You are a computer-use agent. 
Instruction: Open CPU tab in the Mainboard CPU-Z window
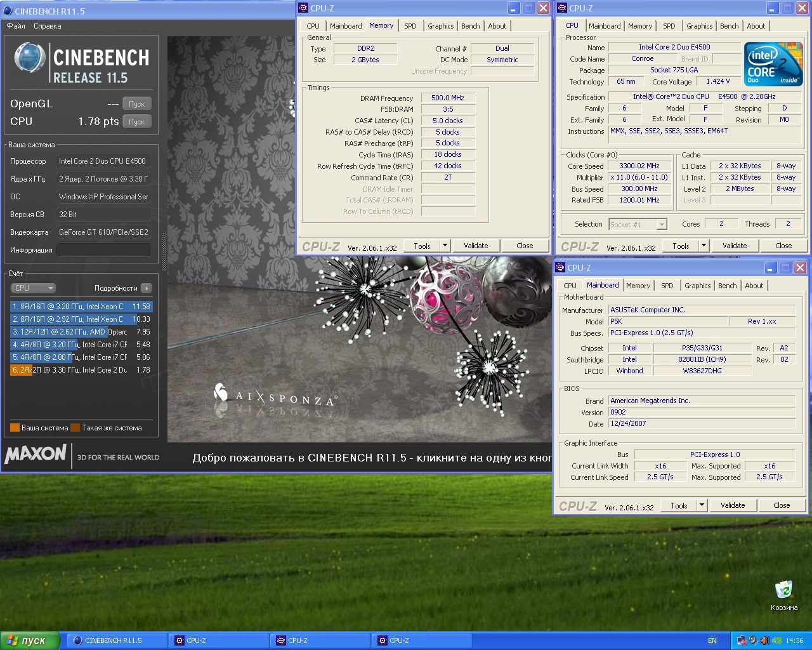[570, 286]
